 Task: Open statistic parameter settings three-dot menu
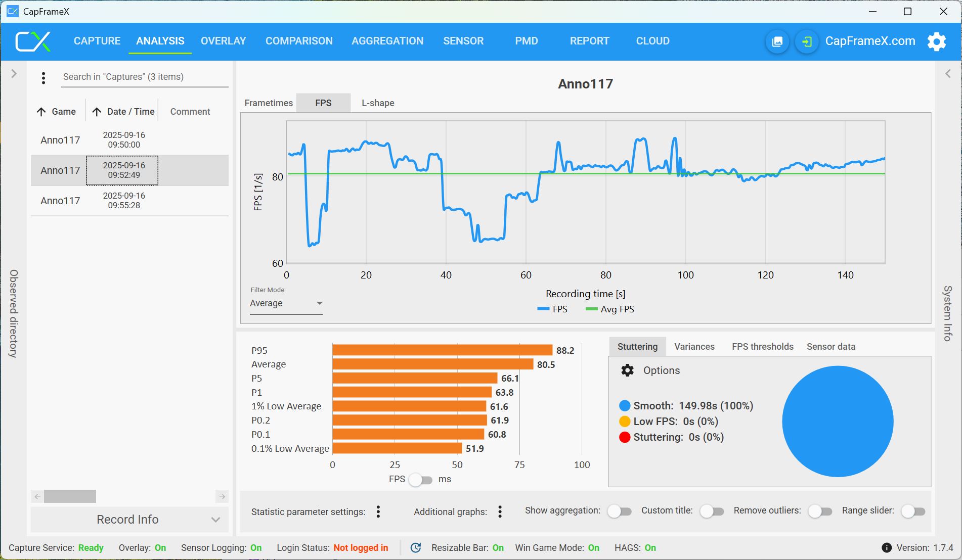coord(378,511)
